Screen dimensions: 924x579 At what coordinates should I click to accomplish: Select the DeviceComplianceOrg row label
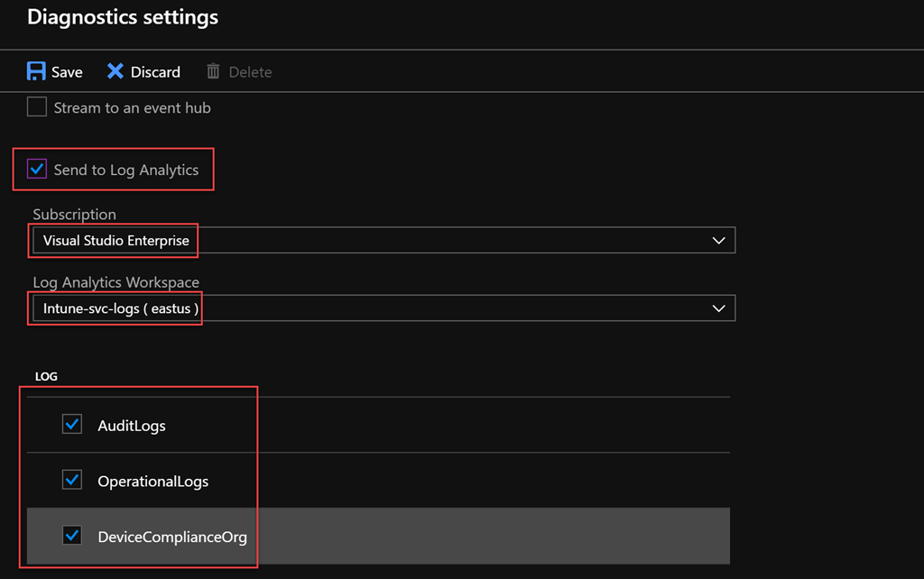point(172,538)
